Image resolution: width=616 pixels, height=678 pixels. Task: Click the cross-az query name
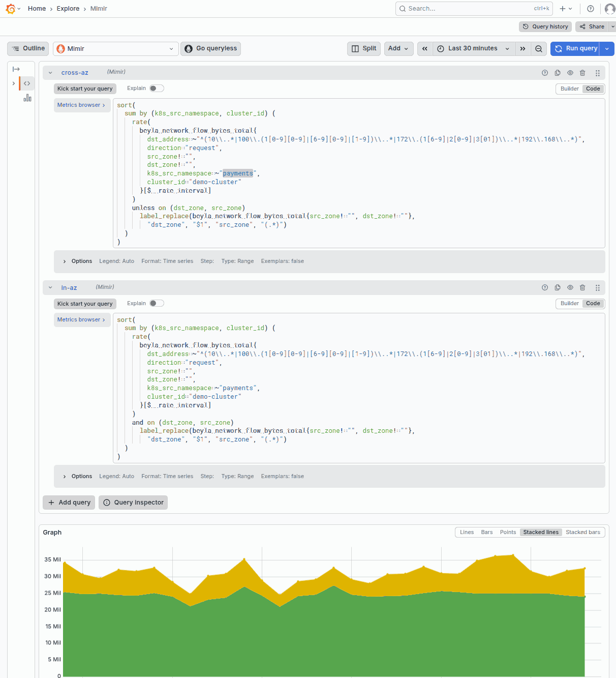click(x=75, y=73)
